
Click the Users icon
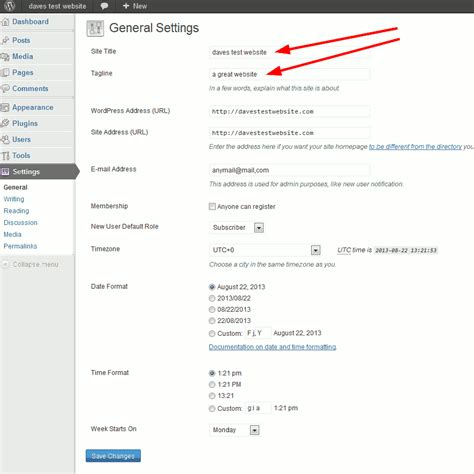pos(5,140)
